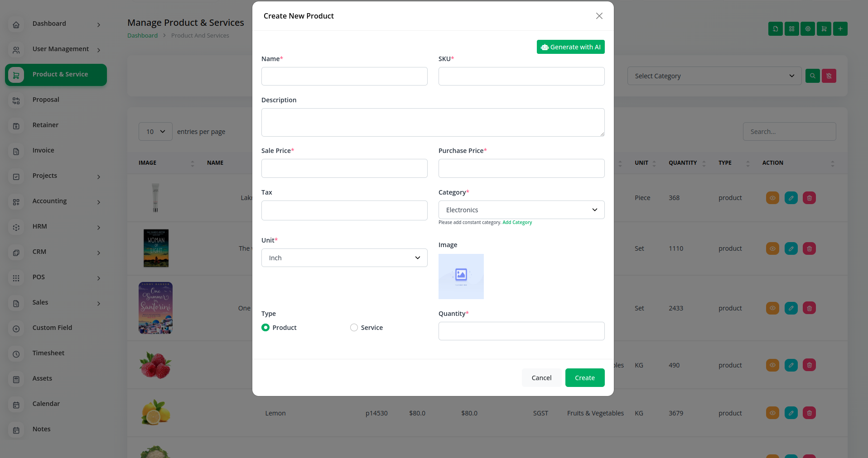Open the Select Category filter dropdown
The width and height of the screenshot is (868, 458).
coord(714,76)
